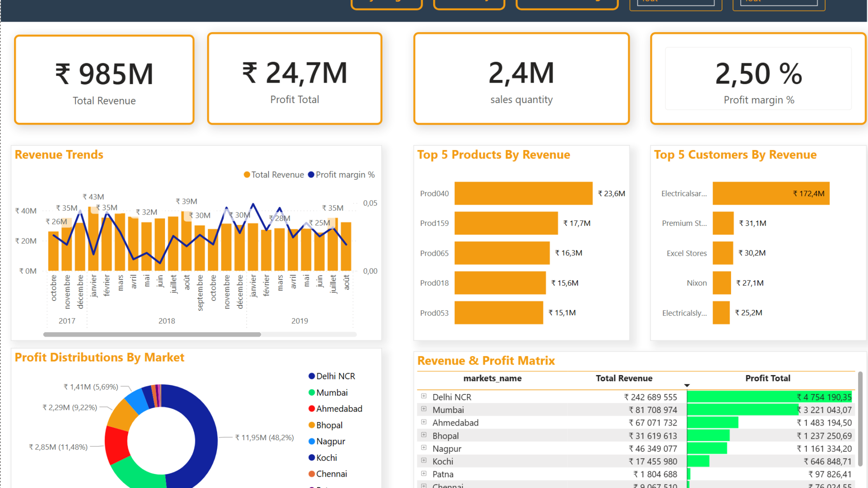Screen dimensions: 868x488
Task: Expand the Bhopal matrix row
Action: point(424,435)
